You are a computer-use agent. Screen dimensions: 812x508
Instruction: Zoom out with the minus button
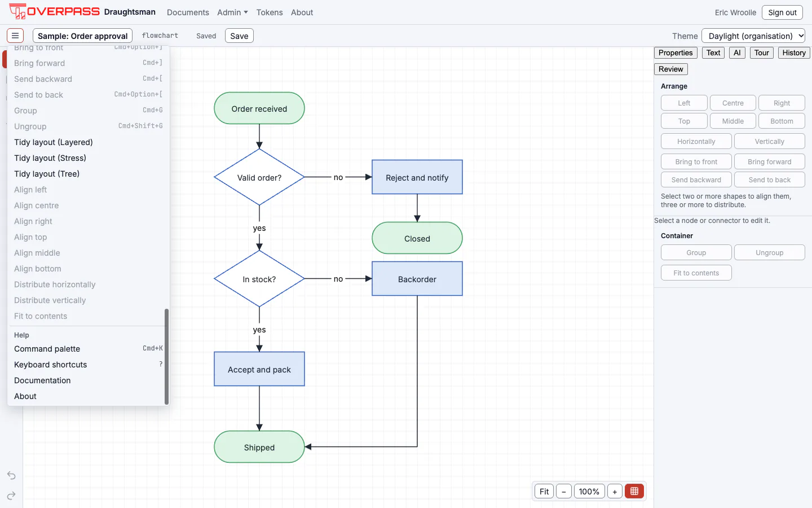tap(563, 491)
